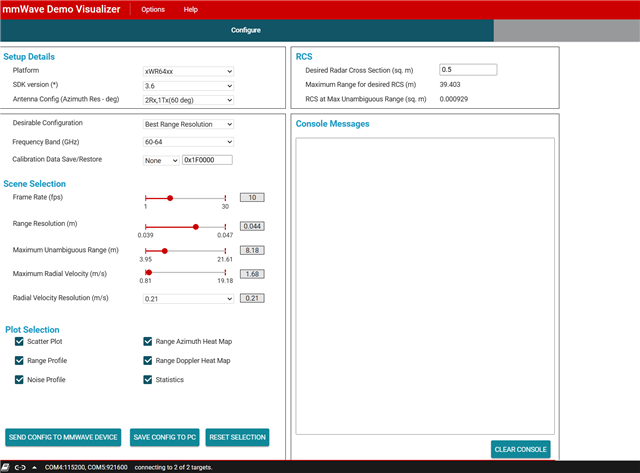
Task: Click the Desired Radar Cross Section input
Action: tap(468, 70)
